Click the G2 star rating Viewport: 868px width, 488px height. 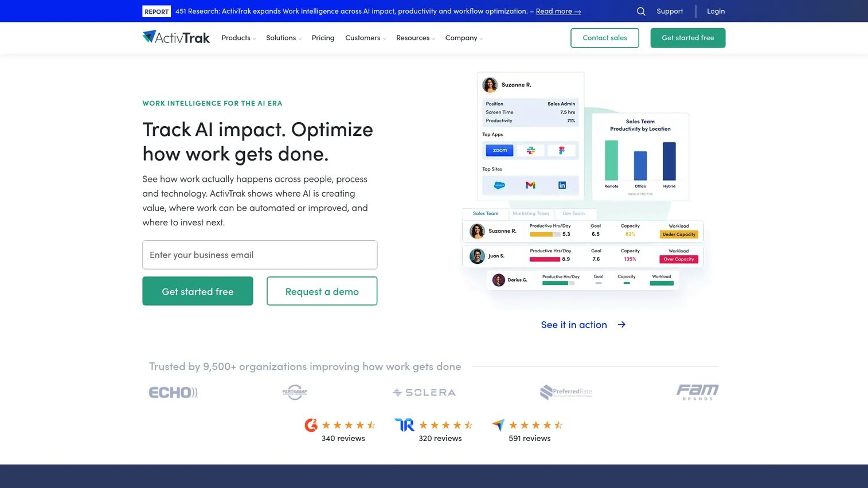349,425
